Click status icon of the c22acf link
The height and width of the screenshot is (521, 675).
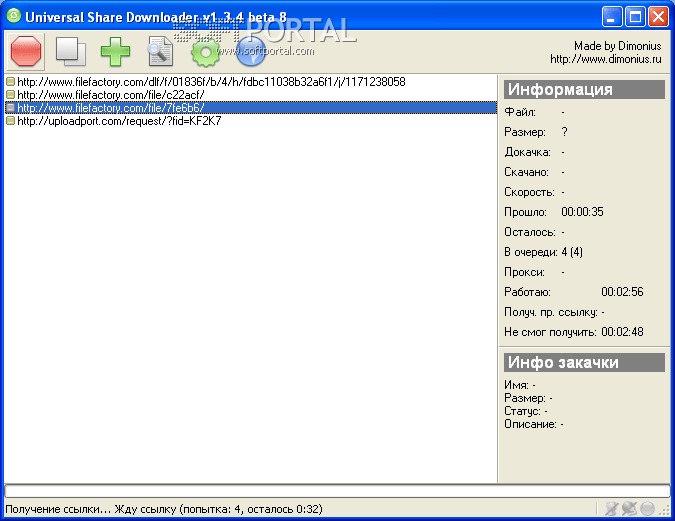pos(11,94)
